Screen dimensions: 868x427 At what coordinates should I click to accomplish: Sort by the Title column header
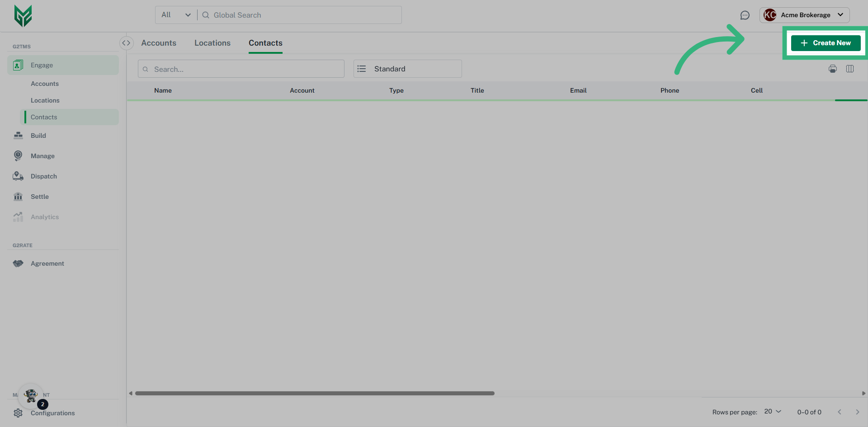pyautogui.click(x=477, y=90)
